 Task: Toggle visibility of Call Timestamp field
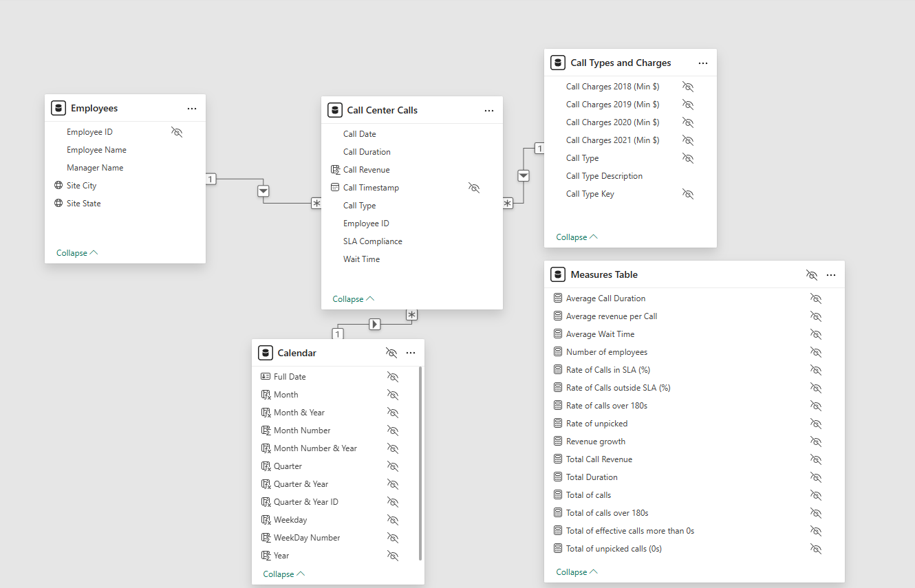click(x=474, y=188)
